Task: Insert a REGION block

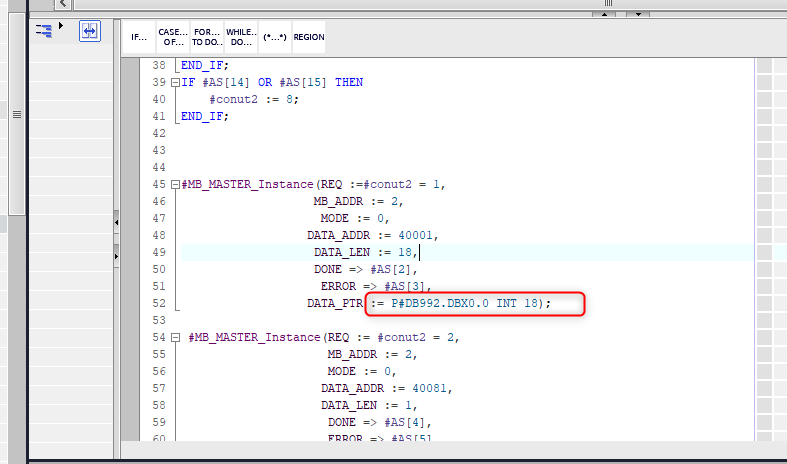Action: click(x=308, y=37)
